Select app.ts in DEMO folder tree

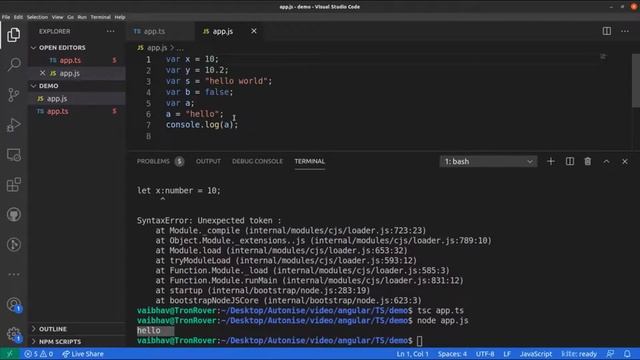pyautogui.click(x=78, y=111)
